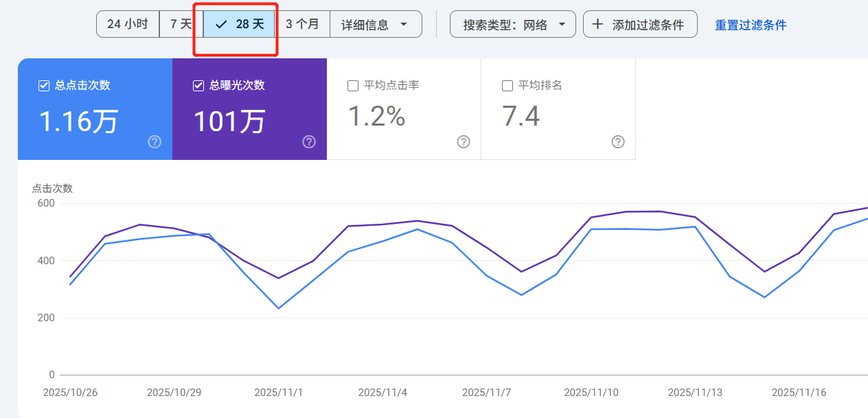Enable the 平均排名 metric checkbox
Image resolution: width=868 pixels, height=418 pixels.
click(507, 85)
